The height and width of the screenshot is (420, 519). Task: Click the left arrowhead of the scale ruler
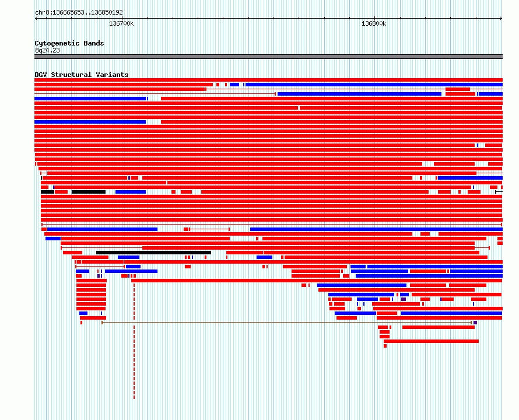coord(36,18)
